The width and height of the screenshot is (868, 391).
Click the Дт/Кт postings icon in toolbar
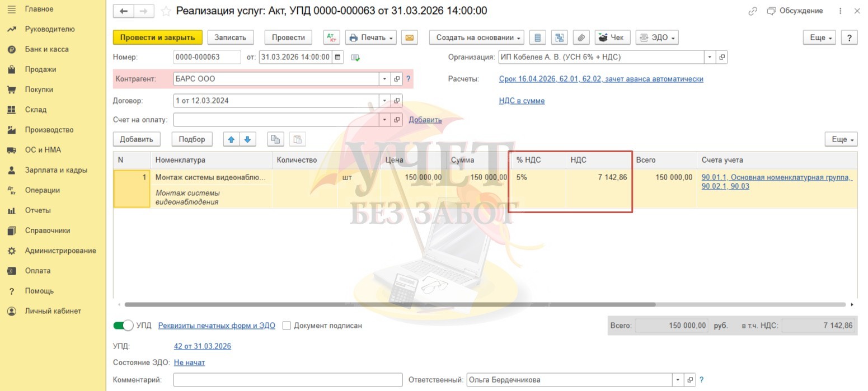click(x=331, y=37)
